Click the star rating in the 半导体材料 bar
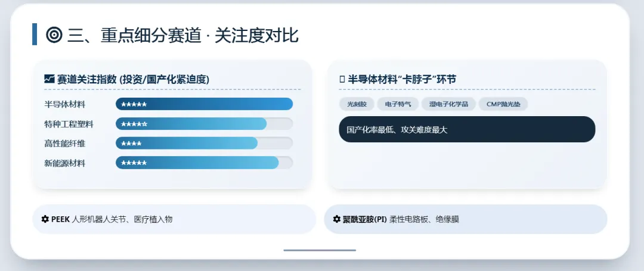644x271 pixels. pos(134,104)
